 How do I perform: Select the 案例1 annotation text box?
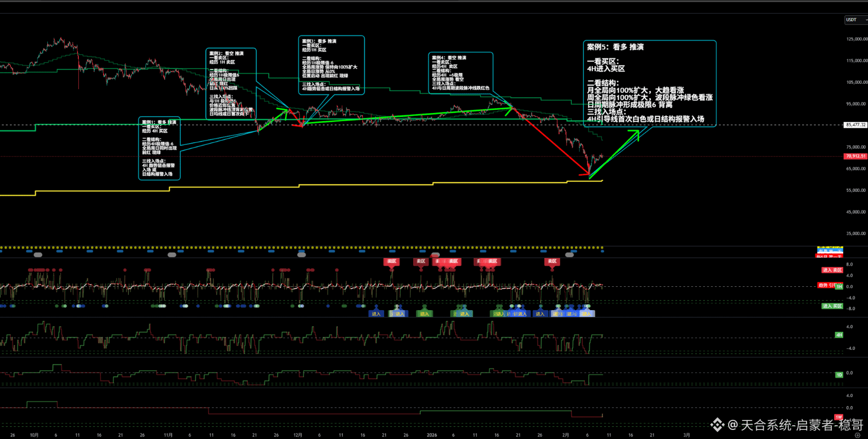pos(159,148)
